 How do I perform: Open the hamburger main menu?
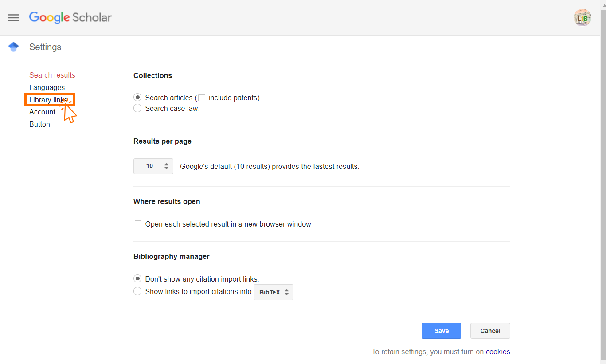point(14,18)
